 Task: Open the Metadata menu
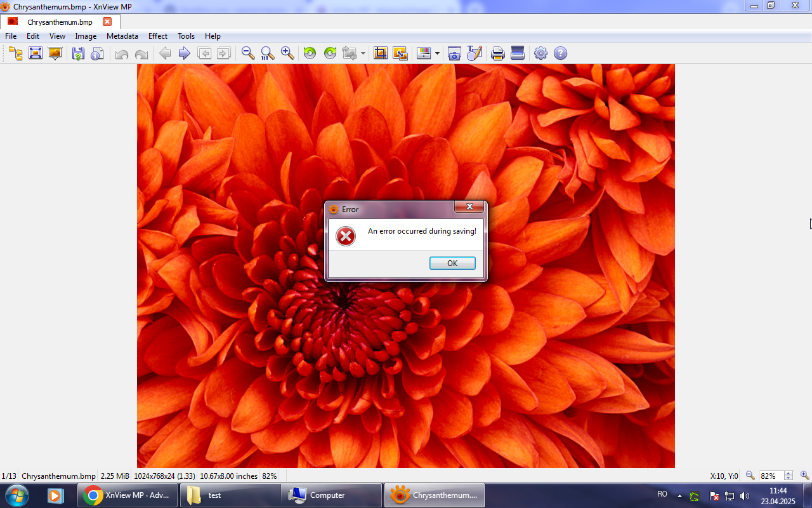click(122, 36)
